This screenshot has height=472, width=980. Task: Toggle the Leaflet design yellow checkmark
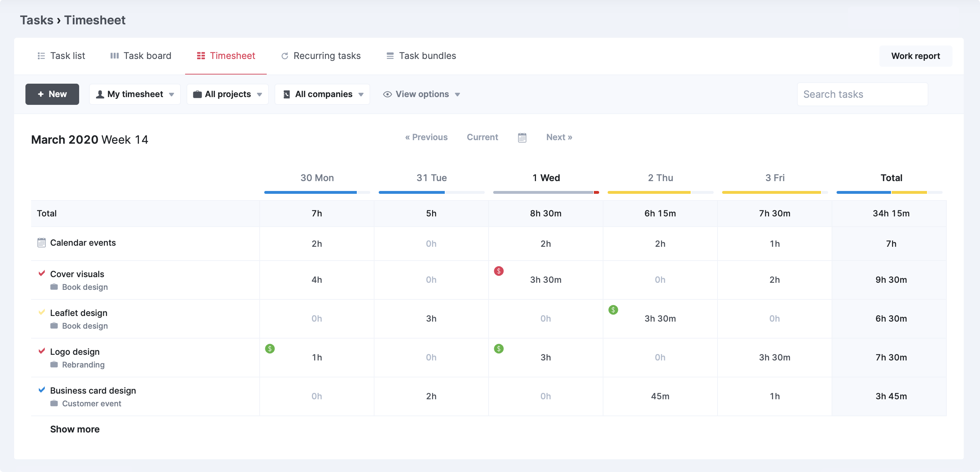coord(42,312)
